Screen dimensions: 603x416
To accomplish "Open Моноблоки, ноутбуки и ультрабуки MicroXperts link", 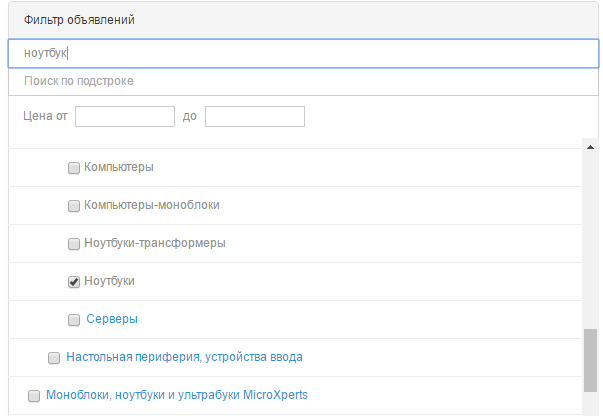I will pyautogui.click(x=177, y=395).
